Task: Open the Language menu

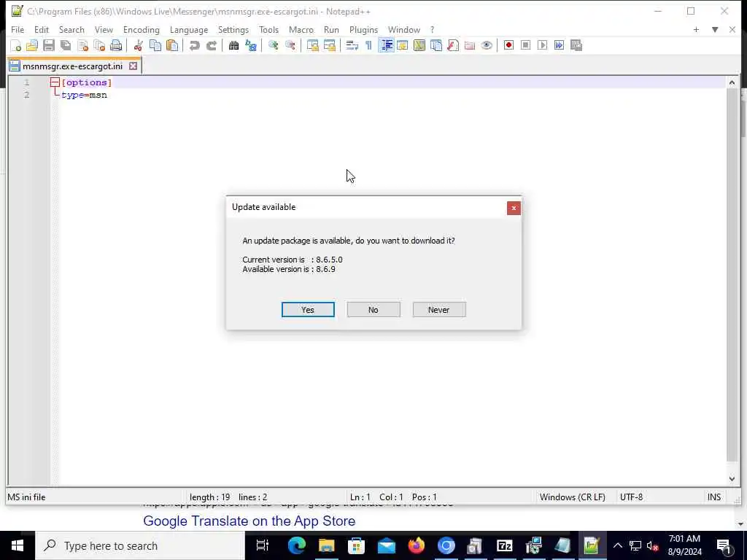Action: [189, 29]
